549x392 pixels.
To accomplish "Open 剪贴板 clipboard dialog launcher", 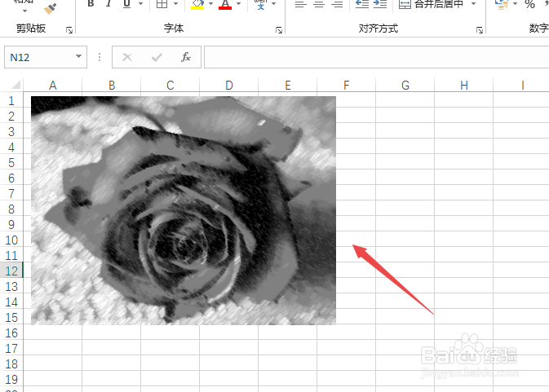I will point(69,30).
